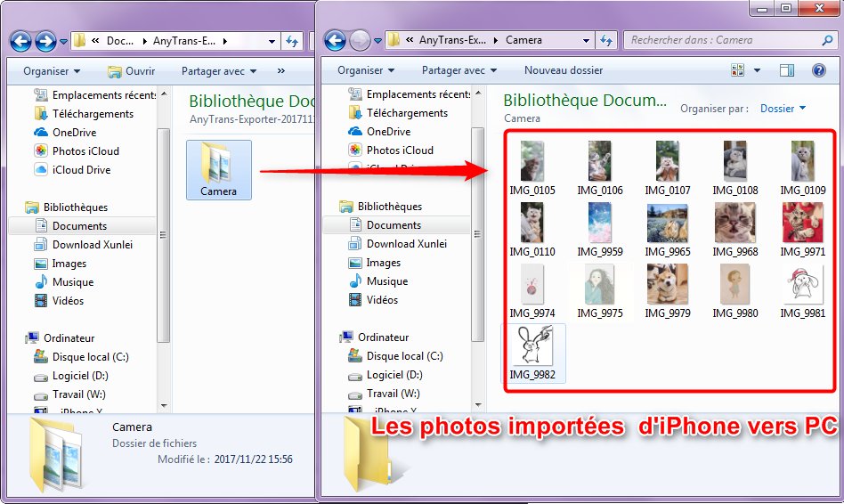
Task: Open Organiser menu in left window
Action: (51, 71)
